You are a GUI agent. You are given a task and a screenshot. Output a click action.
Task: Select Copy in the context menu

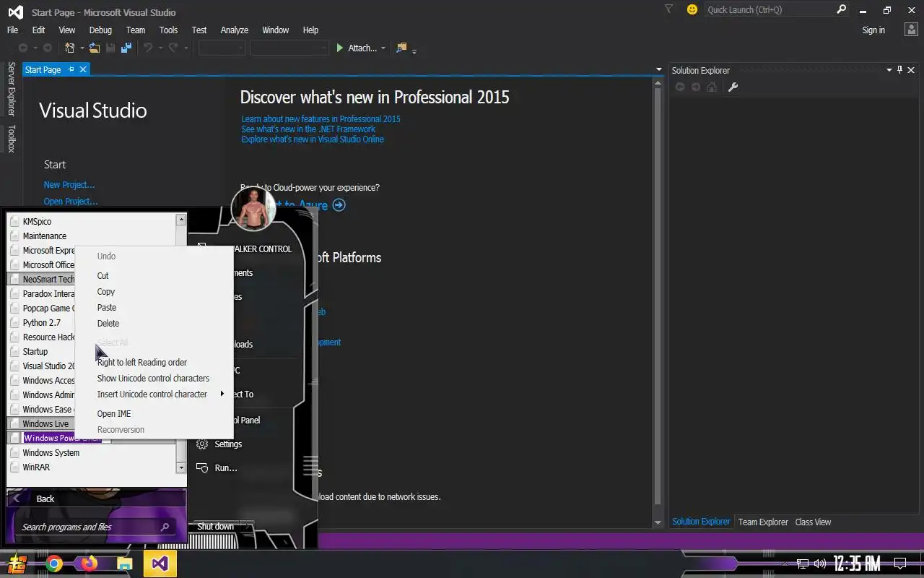click(106, 292)
